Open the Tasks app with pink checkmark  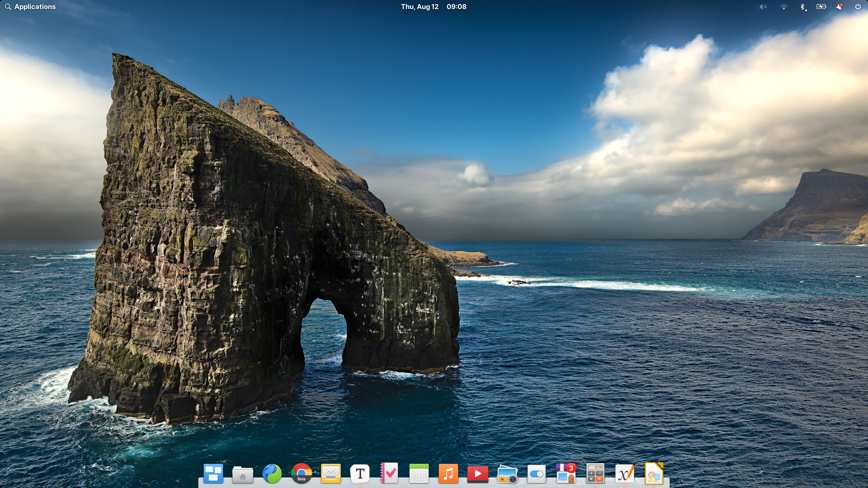click(390, 474)
